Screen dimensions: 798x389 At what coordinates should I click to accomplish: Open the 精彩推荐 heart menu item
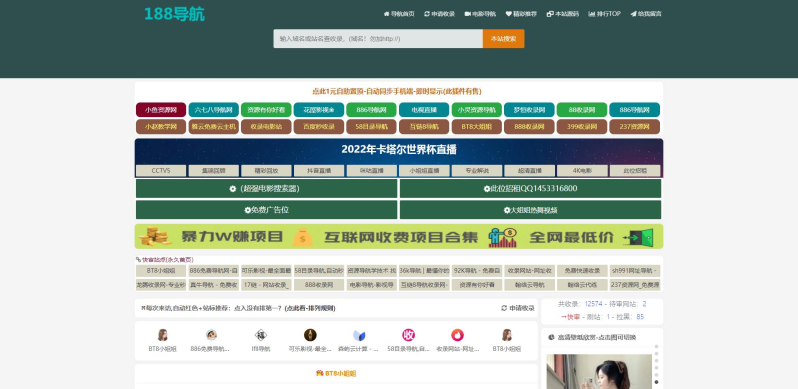[521, 14]
